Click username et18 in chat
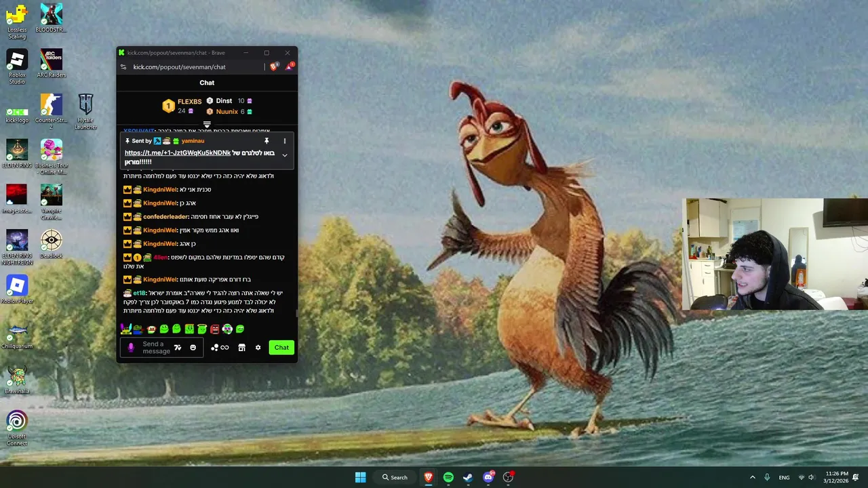 (x=139, y=293)
